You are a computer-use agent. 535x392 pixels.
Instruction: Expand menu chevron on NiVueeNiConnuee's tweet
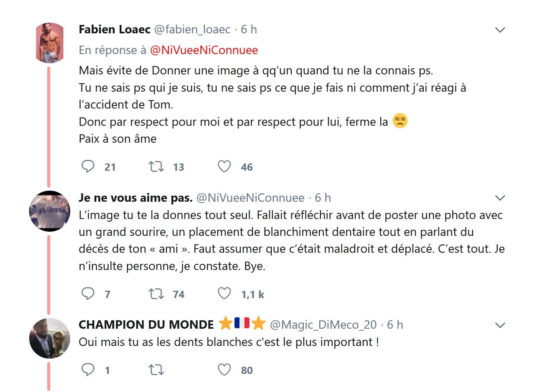(500, 198)
